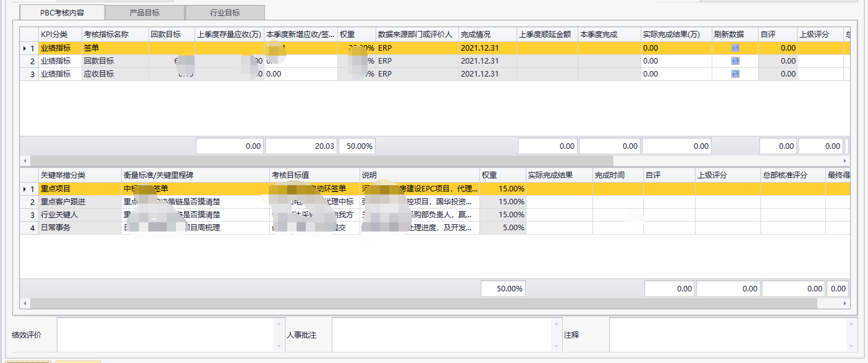Toggle 刷新数据 box in the 签单 row
This screenshot has height=363, width=868.
click(735, 48)
